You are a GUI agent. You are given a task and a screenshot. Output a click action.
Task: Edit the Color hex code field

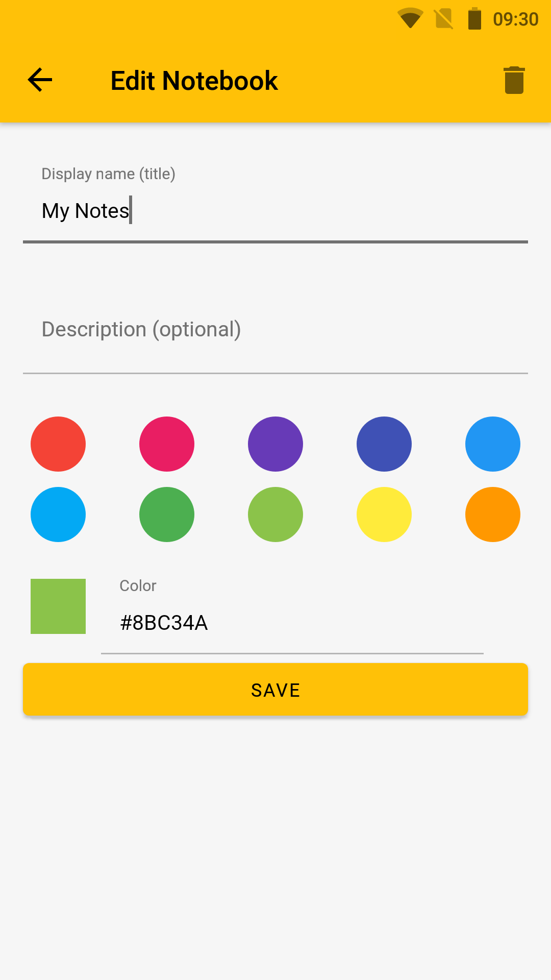coord(292,623)
